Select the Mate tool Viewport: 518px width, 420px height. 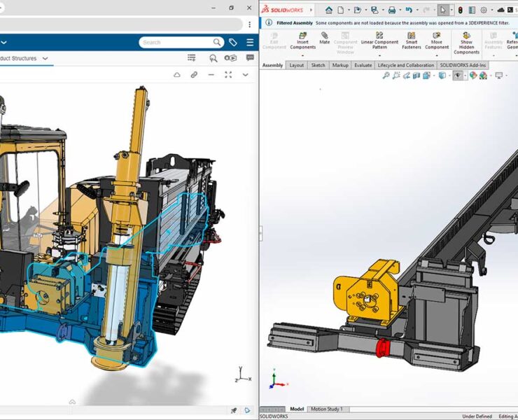pos(324,38)
